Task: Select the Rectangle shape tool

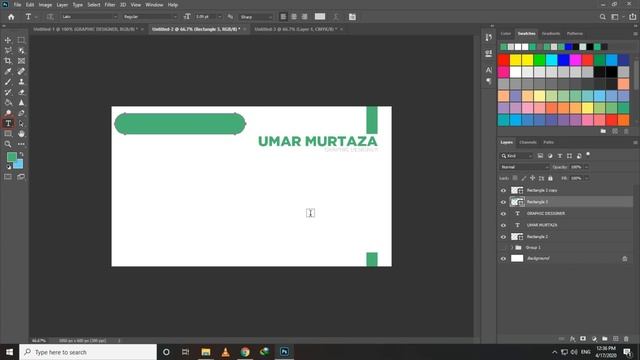Action: (8, 134)
